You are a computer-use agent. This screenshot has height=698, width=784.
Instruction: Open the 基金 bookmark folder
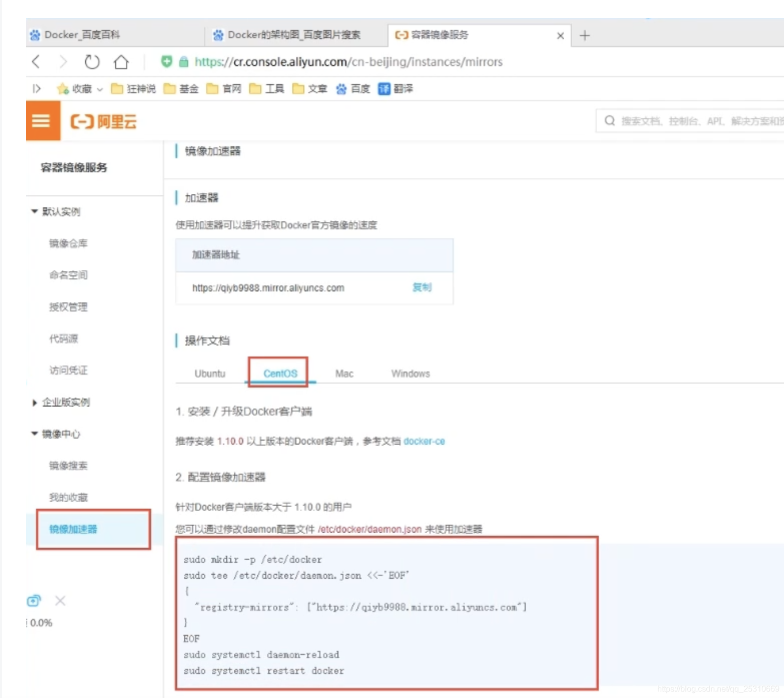(x=181, y=89)
